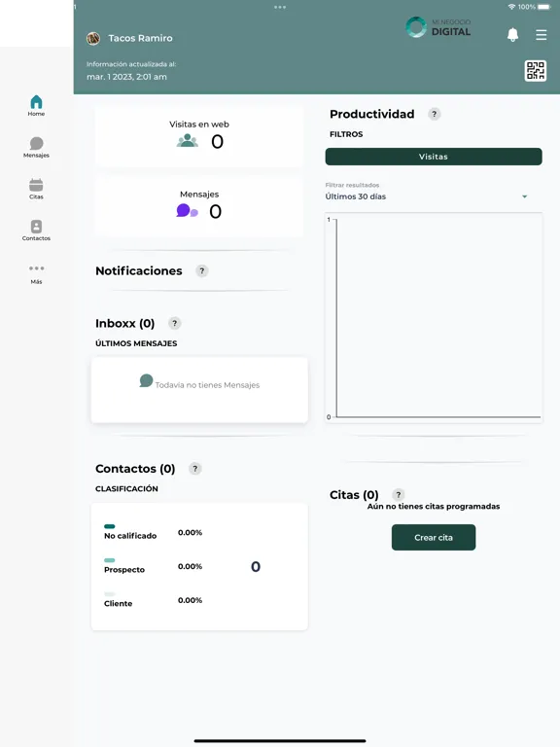Click the No calificado label
The width and height of the screenshot is (560, 747).
point(130,536)
